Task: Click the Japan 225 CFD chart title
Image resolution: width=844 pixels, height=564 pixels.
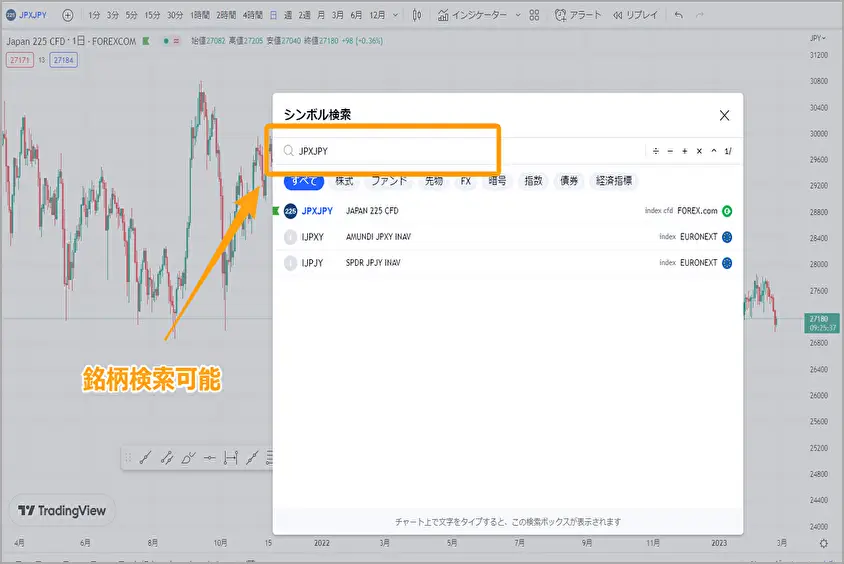Action: click(x=71, y=41)
